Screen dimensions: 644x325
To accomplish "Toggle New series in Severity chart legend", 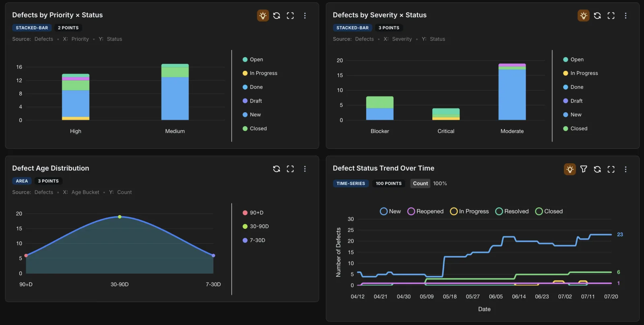I will 573,115.
